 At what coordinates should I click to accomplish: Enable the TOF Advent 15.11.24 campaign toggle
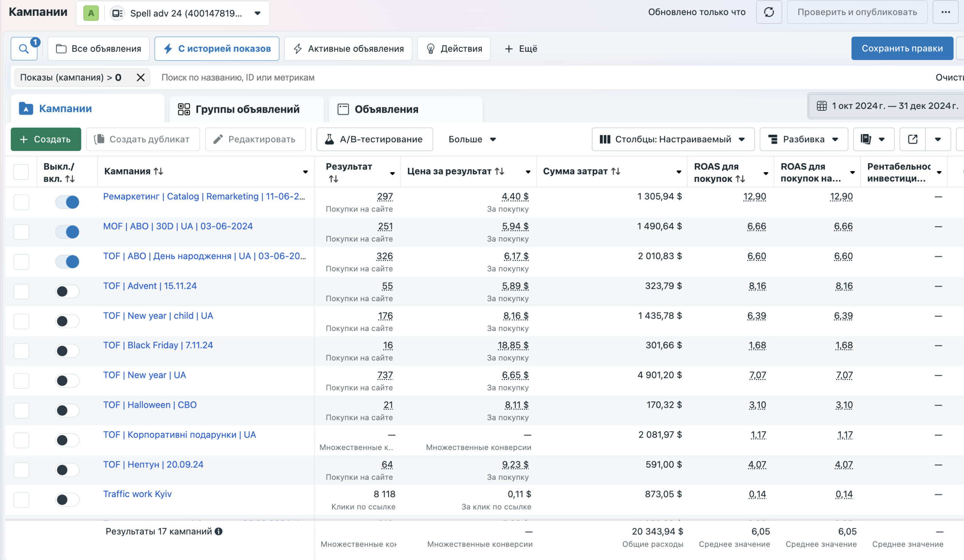pos(67,291)
